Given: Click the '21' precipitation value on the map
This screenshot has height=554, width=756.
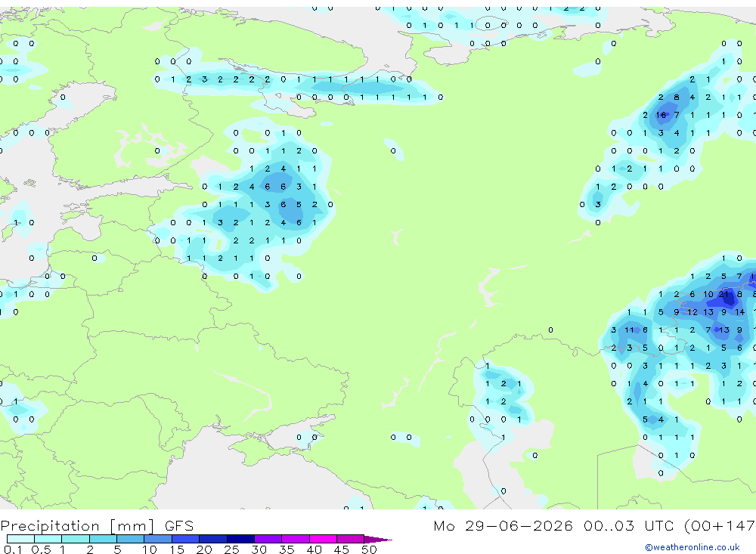Looking at the screenshot, I should [723, 294].
